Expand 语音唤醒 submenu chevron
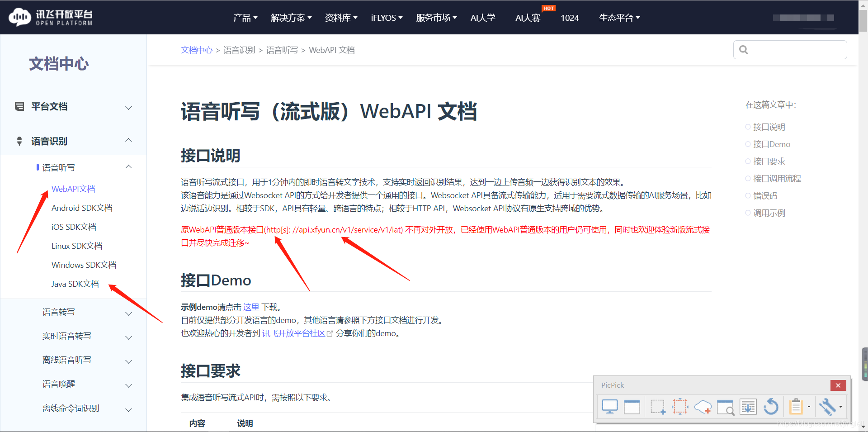 click(x=128, y=385)
